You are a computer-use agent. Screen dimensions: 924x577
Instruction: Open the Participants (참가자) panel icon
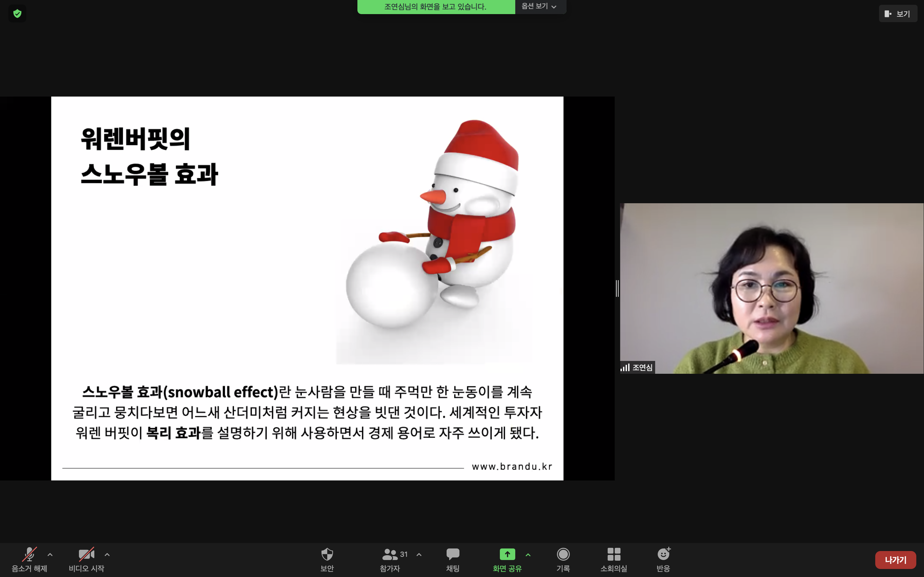pos(389,554)
